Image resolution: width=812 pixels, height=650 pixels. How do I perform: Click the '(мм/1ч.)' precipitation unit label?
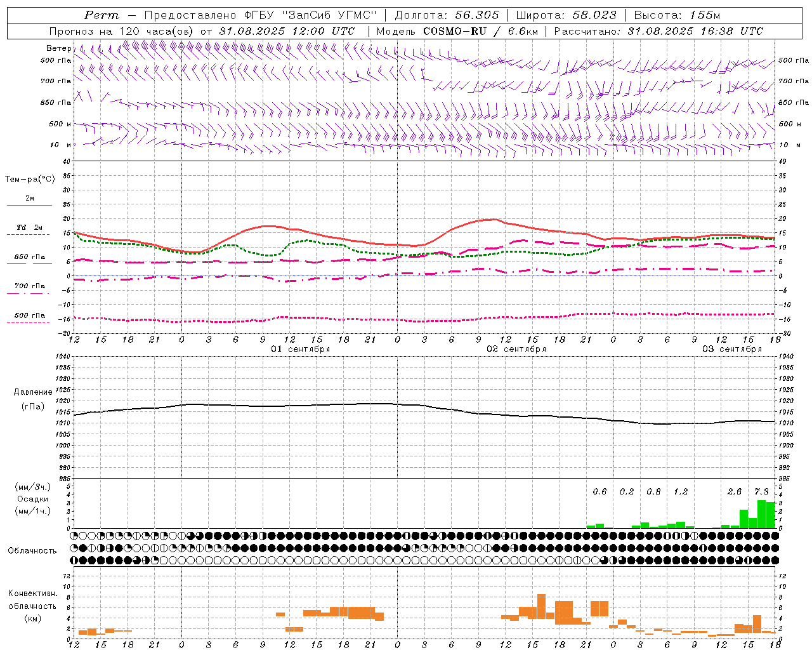point(33,511)
